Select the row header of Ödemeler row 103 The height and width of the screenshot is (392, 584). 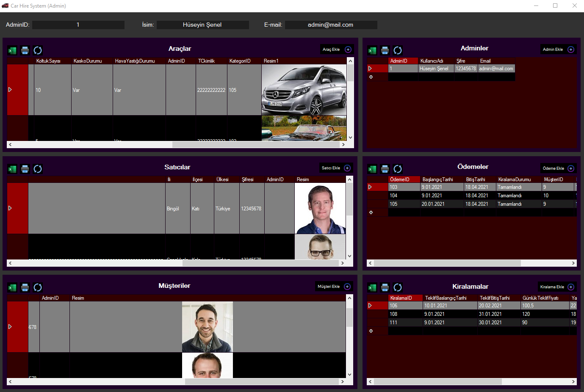pyautogui.click(x=377, y=187)
